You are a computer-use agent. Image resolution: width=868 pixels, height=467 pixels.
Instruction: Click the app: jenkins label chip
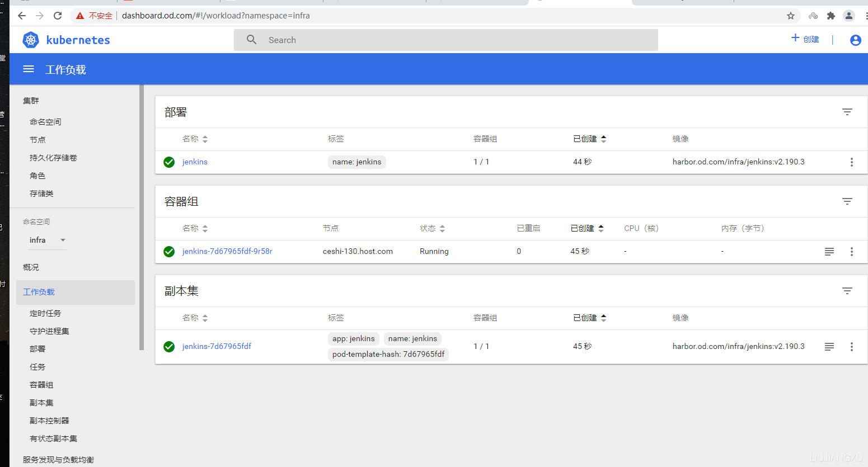(353, 338)
